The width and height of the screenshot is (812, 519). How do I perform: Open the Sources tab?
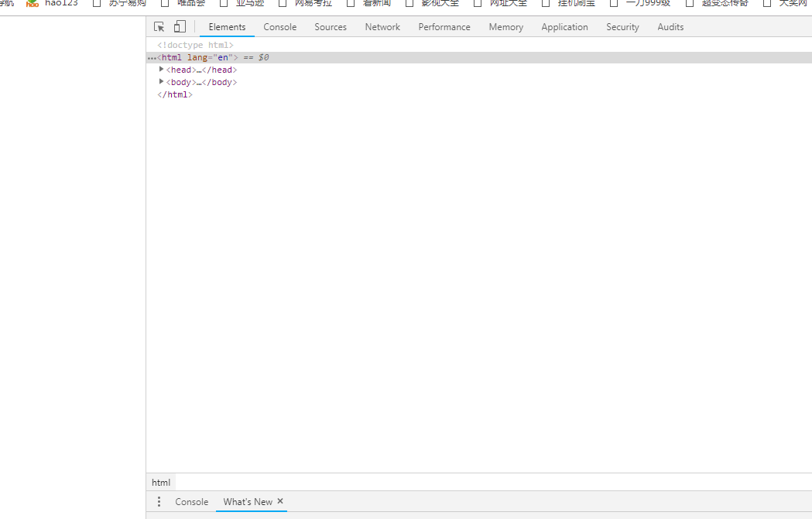[x=331, y=27]
